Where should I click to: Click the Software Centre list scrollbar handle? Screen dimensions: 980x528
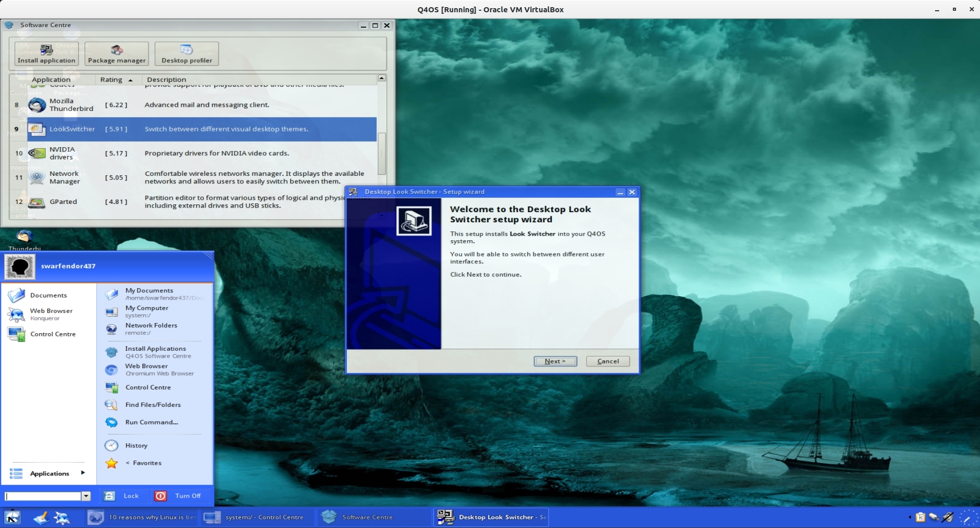click(x=382, y=153)
